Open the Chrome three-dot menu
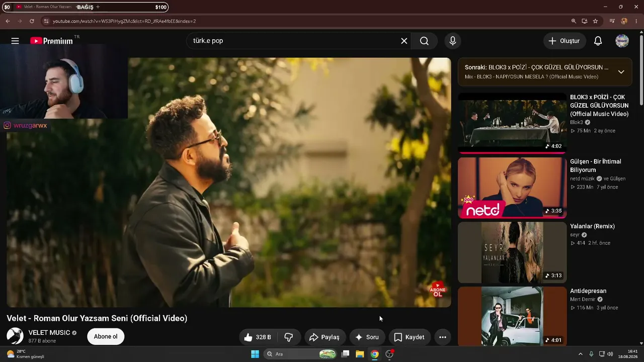 click(x=636, y=21)
